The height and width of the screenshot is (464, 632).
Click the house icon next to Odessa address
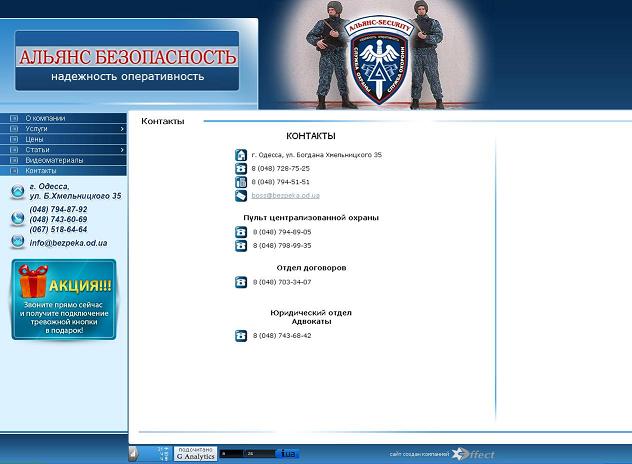pyautogui.click(x=241, y=155)
